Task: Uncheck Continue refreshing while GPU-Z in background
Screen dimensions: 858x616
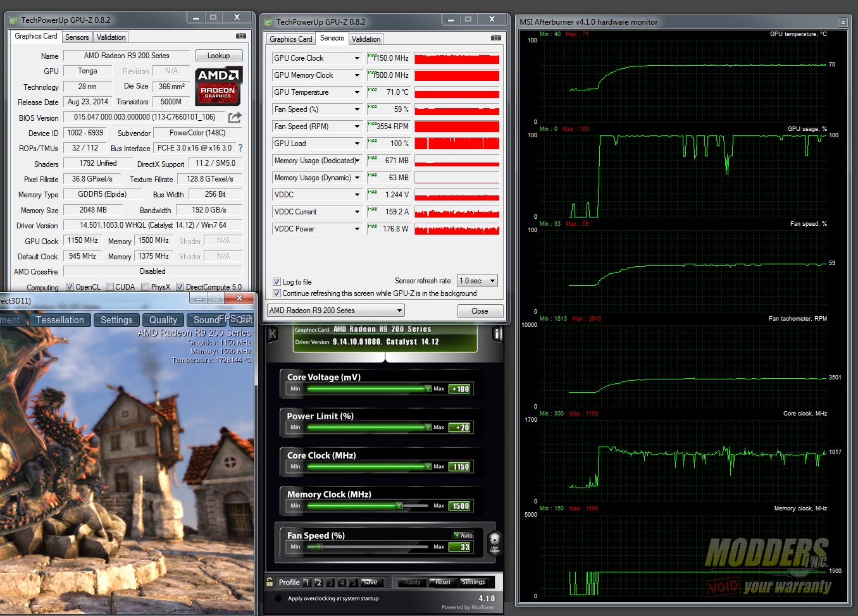Action: click(277, 293)
